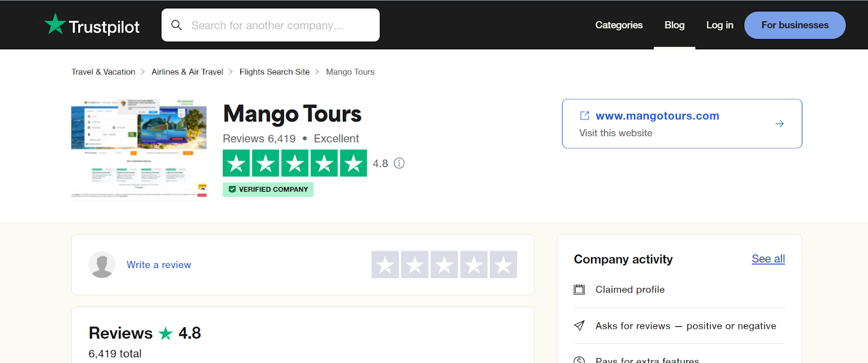Screen dimensions: 868x363
Task: Click Visit this website text
Action: click(616, 133)
